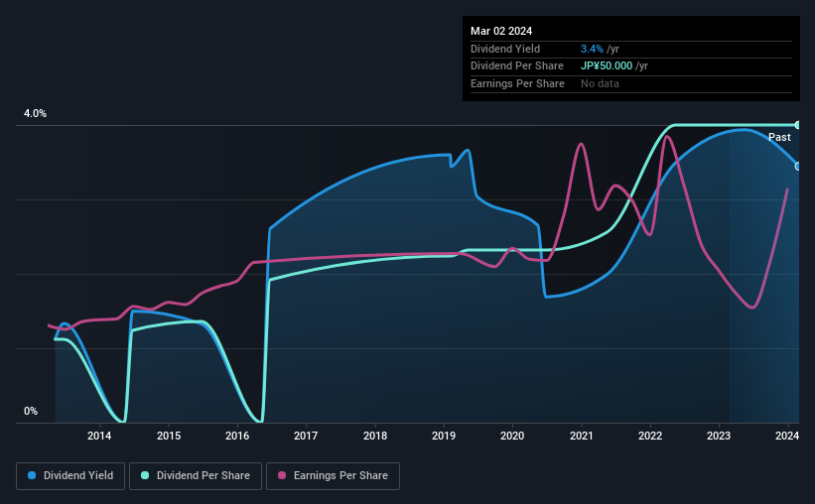Click the 2018 x-axis label

click(375, 436)
